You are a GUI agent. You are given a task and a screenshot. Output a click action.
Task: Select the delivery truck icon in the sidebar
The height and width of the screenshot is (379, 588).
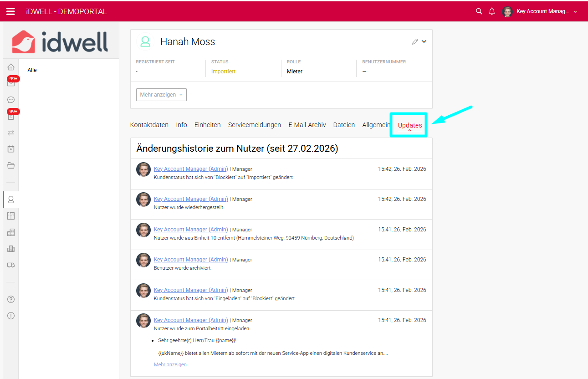11,265
